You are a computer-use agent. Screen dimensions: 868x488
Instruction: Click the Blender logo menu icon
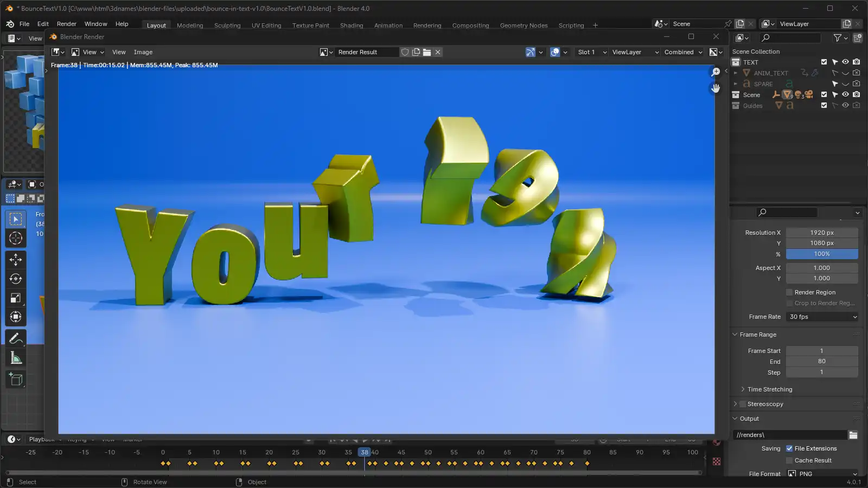[x=10, y=24]
